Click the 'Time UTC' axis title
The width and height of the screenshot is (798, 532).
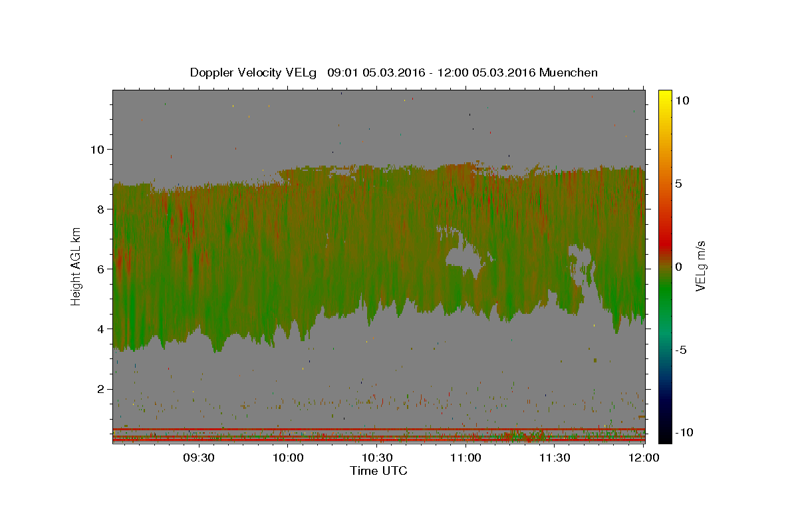point(378,471)
